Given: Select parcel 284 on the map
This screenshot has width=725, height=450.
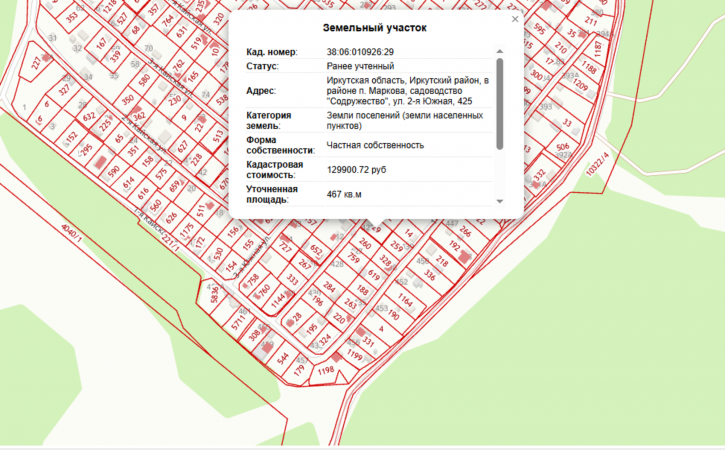Looking at the screenshot, I should [329, 287].
